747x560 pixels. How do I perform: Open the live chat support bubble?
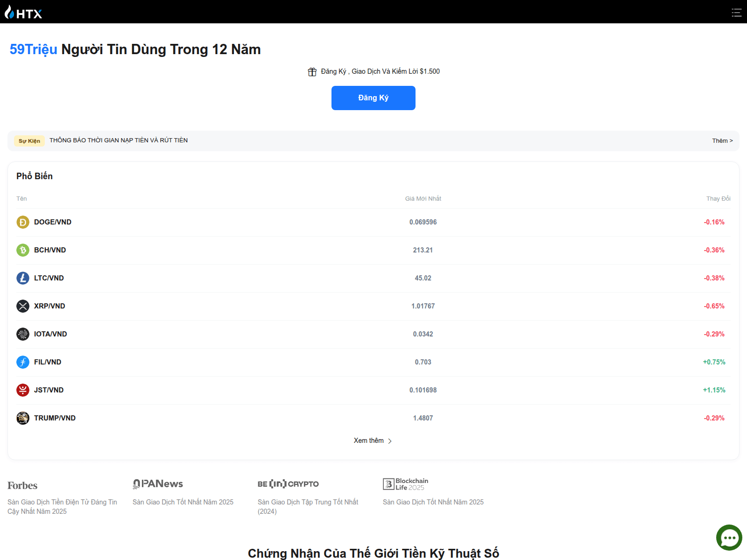click(x=729, y=538)
